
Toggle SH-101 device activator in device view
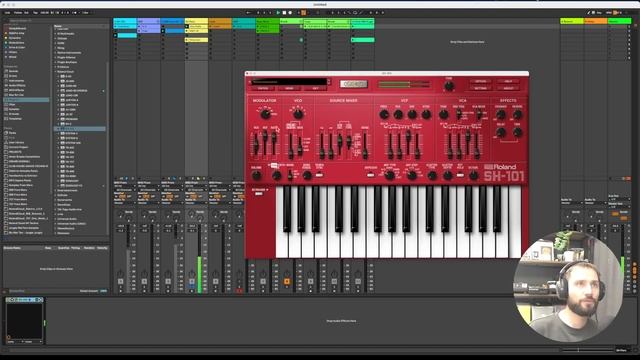click(x=9, y=300)
